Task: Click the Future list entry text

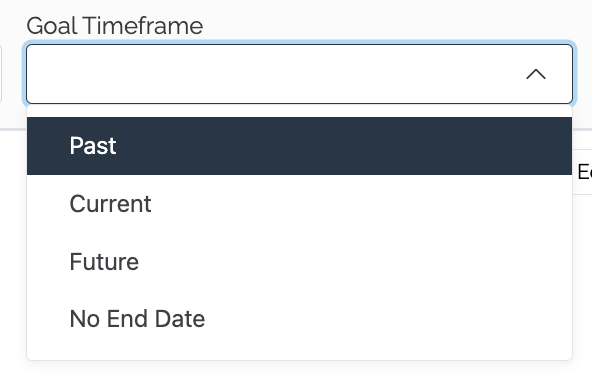Action: click(x=104, y=262)
